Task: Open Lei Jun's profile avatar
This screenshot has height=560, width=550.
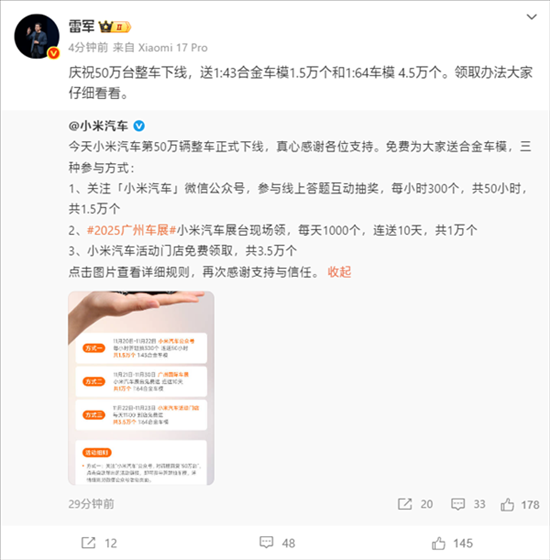Action: (x=37, y=36)
